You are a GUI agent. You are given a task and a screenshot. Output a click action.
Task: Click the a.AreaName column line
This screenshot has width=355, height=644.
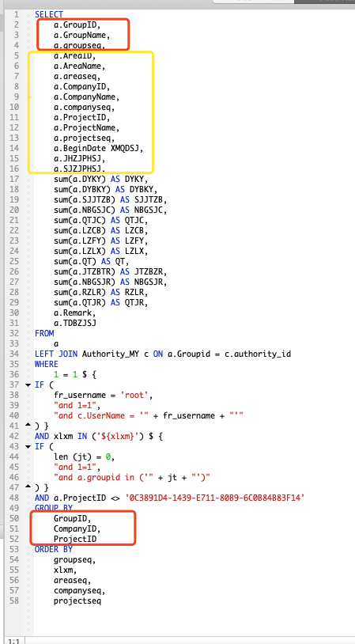click(80, 66)
